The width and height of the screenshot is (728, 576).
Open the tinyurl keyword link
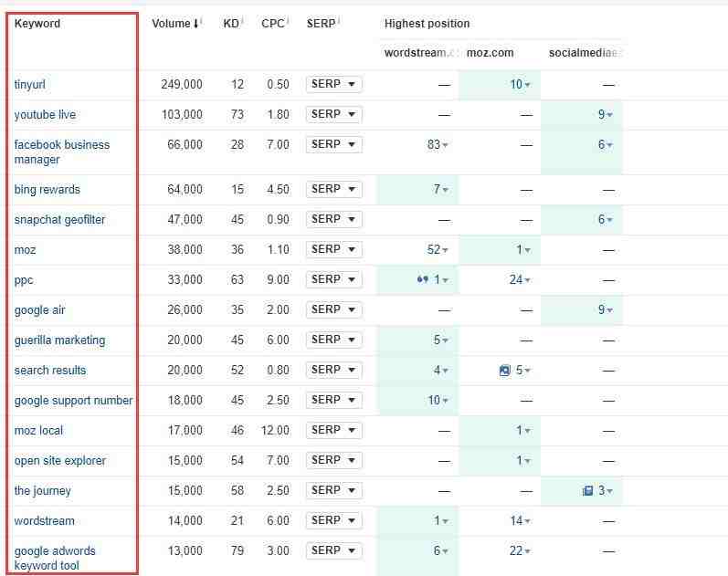coord(30,85)
